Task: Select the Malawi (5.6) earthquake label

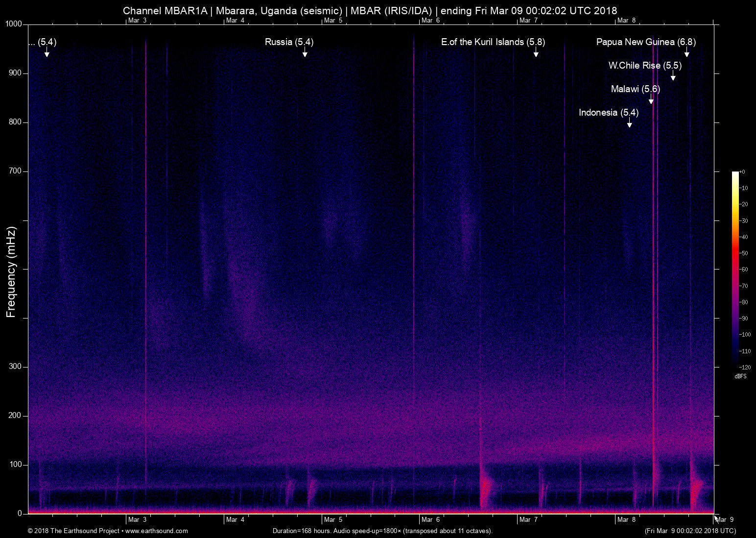Action: pyautogui.click(x=635, y=89)
